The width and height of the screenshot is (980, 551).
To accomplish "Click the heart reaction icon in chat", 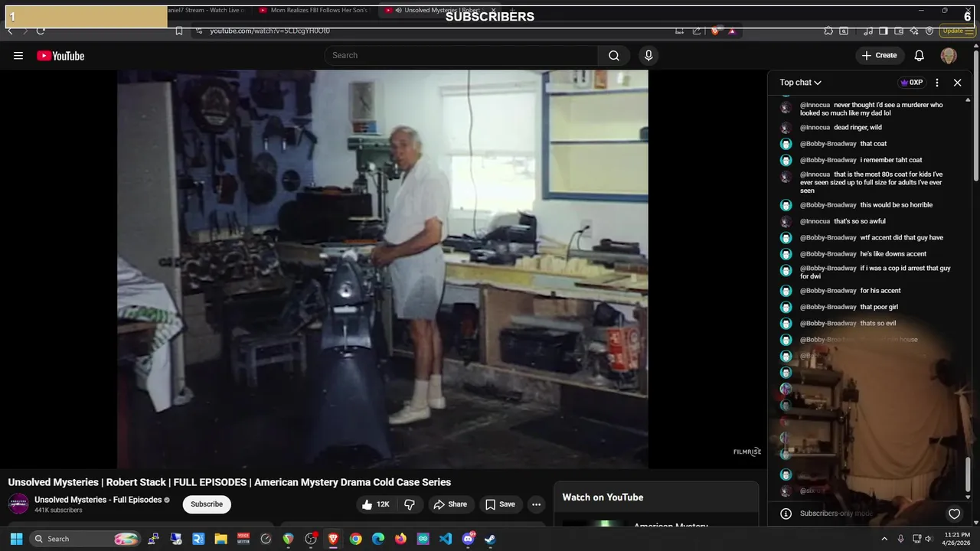I will pos(954,514).
